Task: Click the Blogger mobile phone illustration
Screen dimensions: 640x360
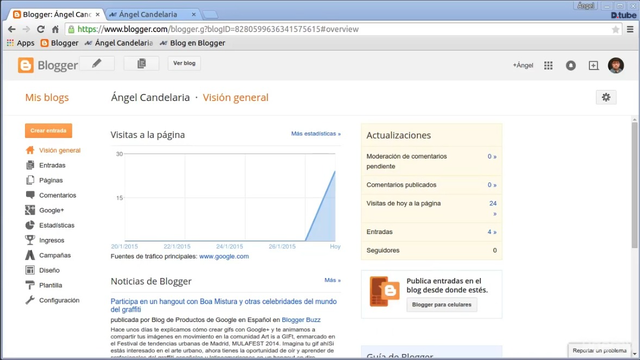Action: [x=384, y=291]
